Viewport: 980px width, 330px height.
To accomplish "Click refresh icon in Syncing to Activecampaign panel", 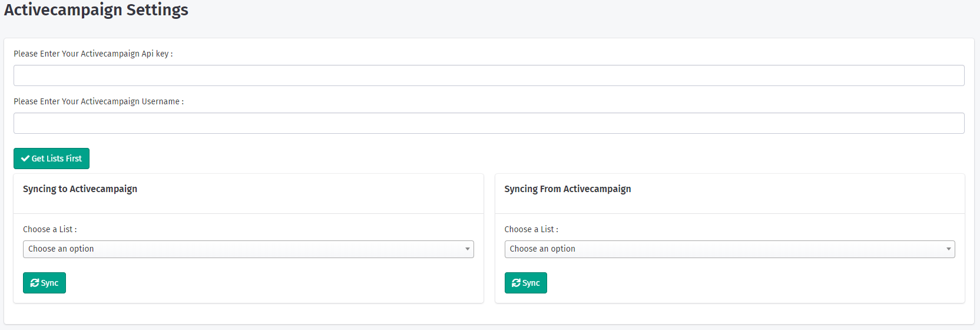I will point(35,283).
